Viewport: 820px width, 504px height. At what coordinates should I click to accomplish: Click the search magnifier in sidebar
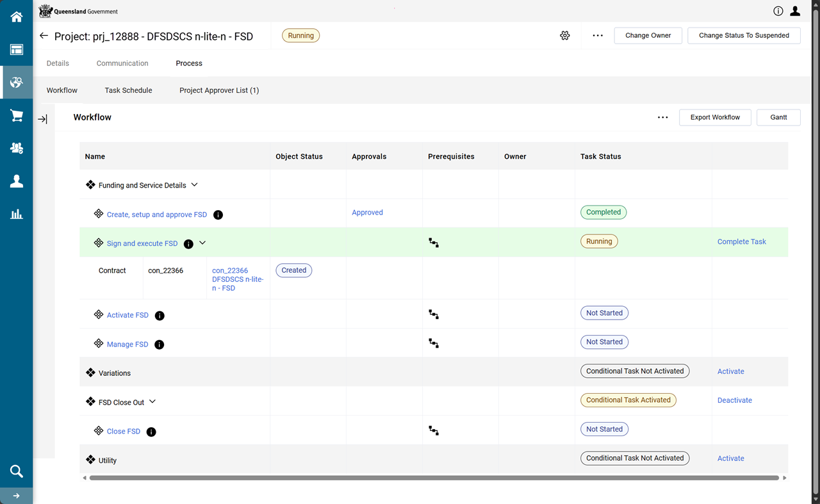click(17, 472)
